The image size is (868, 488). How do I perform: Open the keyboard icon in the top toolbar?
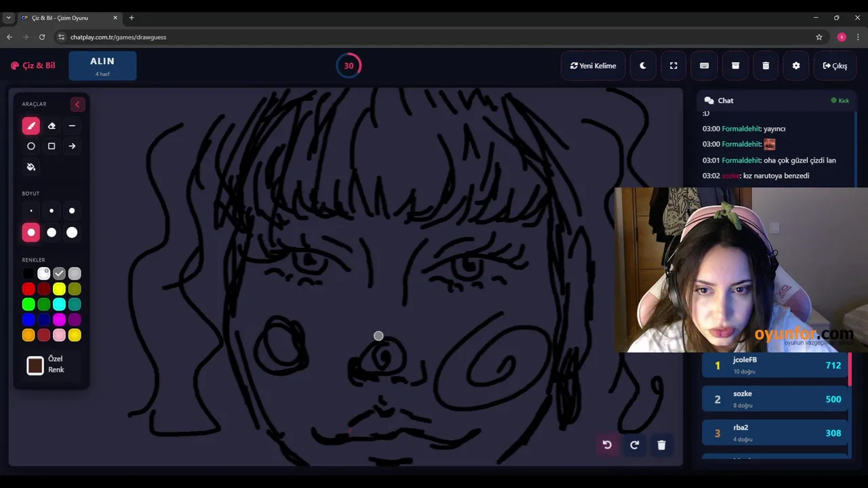point(704,66)
